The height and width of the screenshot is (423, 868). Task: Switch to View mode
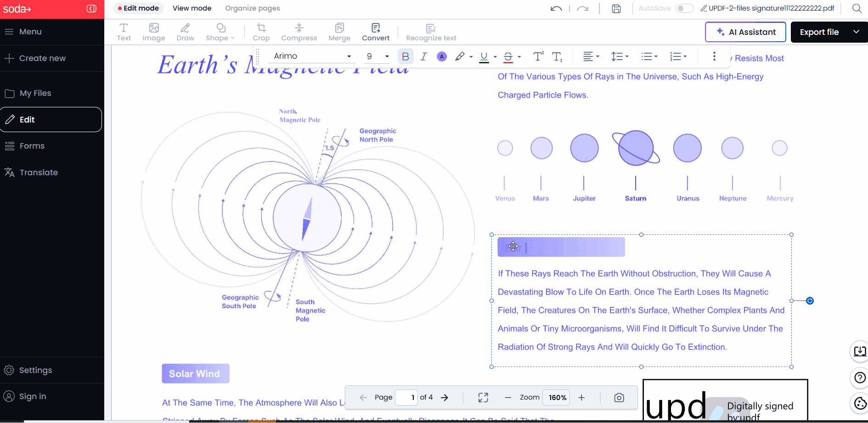(x=192, y=8)
